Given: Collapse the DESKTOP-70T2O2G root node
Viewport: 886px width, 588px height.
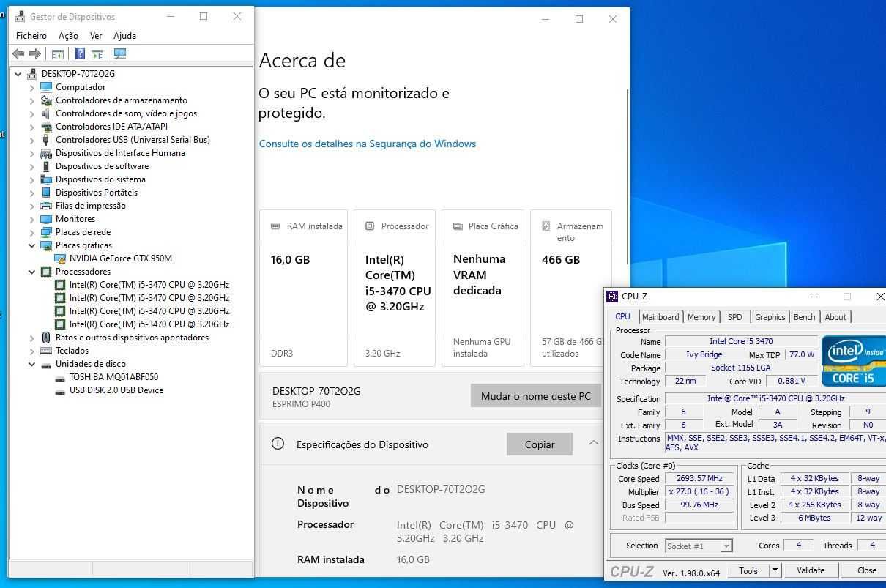Looking at the screenshot, I should tap(18, 74).
